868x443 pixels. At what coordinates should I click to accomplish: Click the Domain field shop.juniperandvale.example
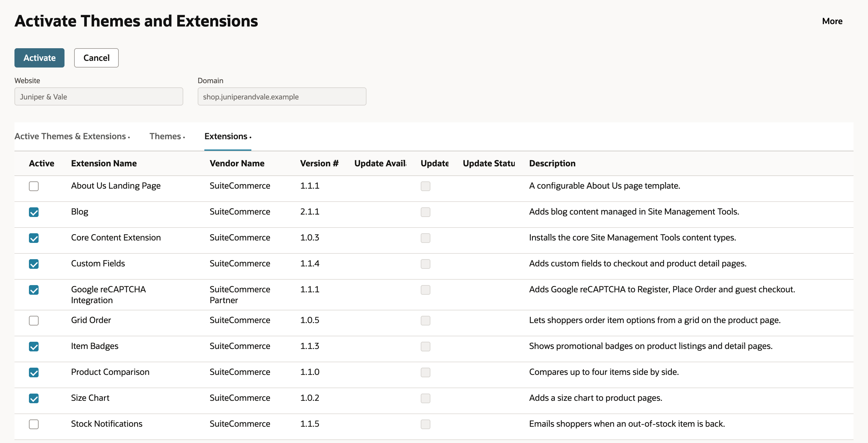point(282,97)
